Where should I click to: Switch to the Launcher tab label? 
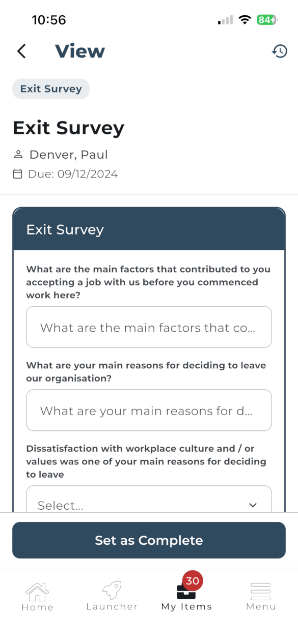tap(112, 606)
